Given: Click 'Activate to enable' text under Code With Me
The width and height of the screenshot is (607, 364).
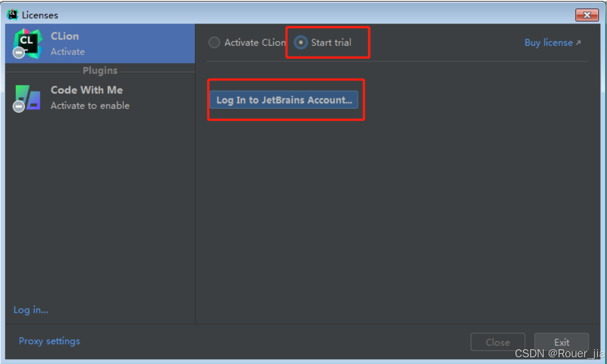Looking at the screenshot, I should (x=90, y=105).
